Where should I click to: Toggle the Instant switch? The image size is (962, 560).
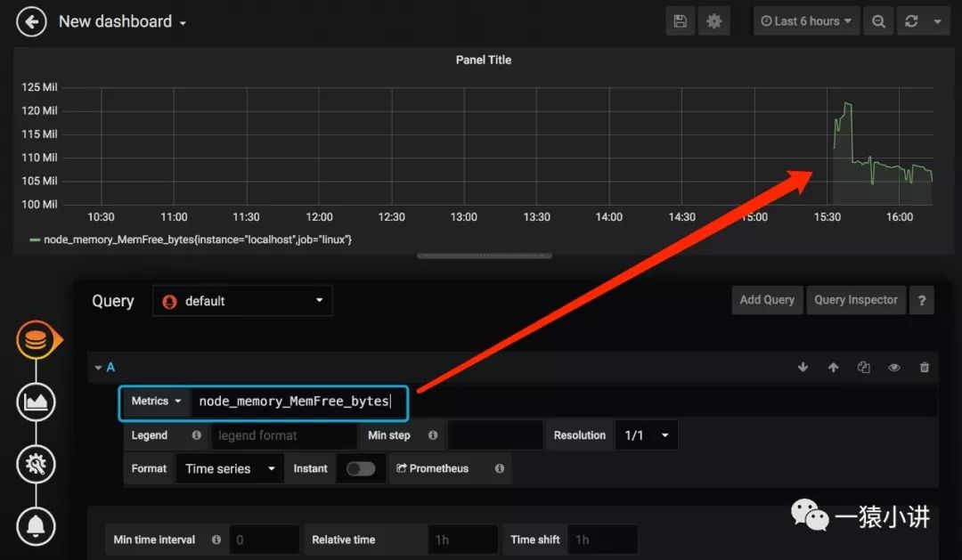pos(361,468)
